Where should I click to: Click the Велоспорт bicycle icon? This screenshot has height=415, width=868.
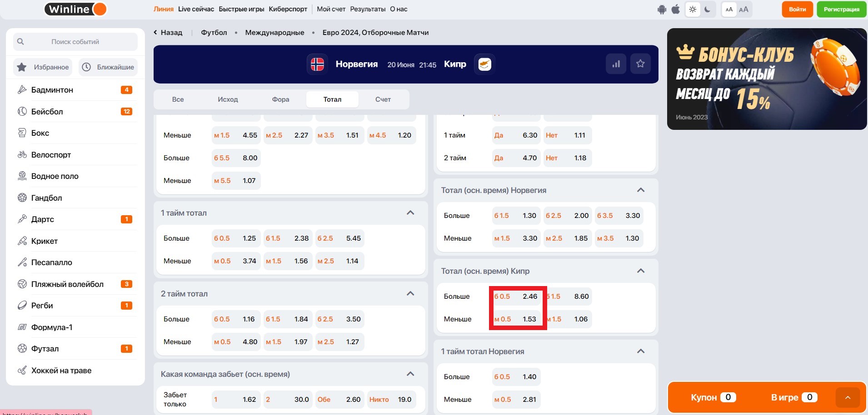(x=22, y=154)
